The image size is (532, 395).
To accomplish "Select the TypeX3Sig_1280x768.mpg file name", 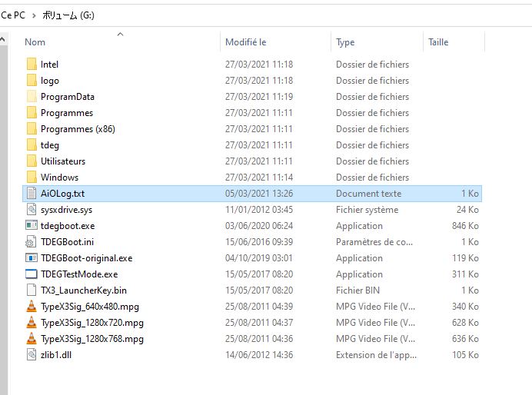I will point(92,339).
